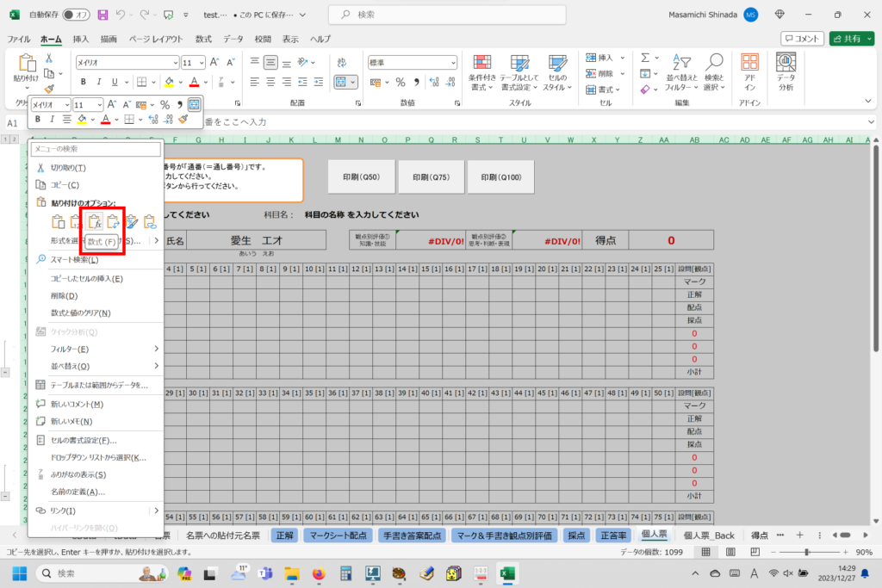
Task: Open the ribbon font size dropdown showing 11
Action: pos(202,63)
